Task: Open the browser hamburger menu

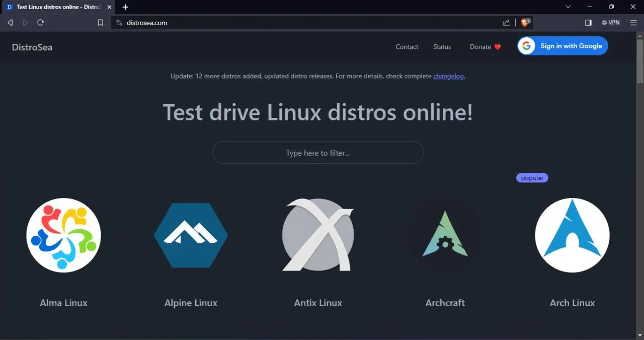Action: [x=633, y=23]
